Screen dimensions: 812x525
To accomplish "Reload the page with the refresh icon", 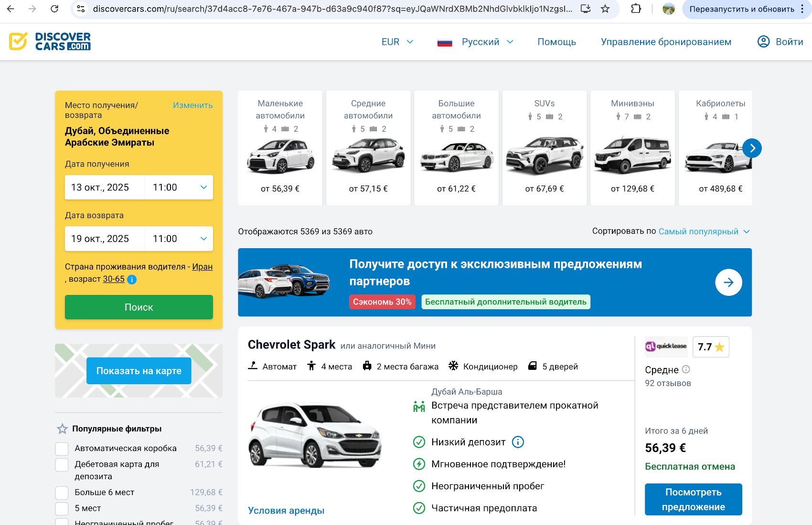I will click(x=54, y=9).
